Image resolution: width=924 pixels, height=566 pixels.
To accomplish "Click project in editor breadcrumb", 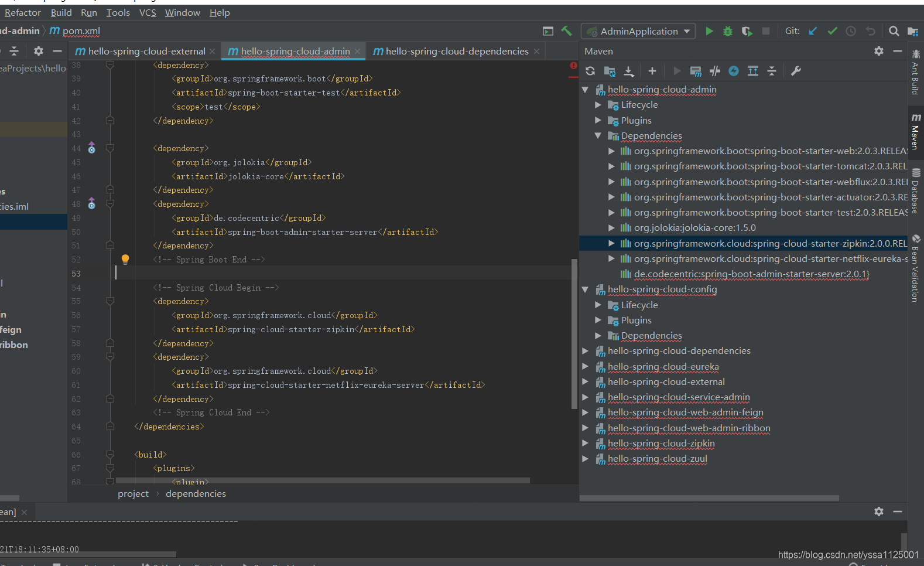I will click(x=133, y=494).
